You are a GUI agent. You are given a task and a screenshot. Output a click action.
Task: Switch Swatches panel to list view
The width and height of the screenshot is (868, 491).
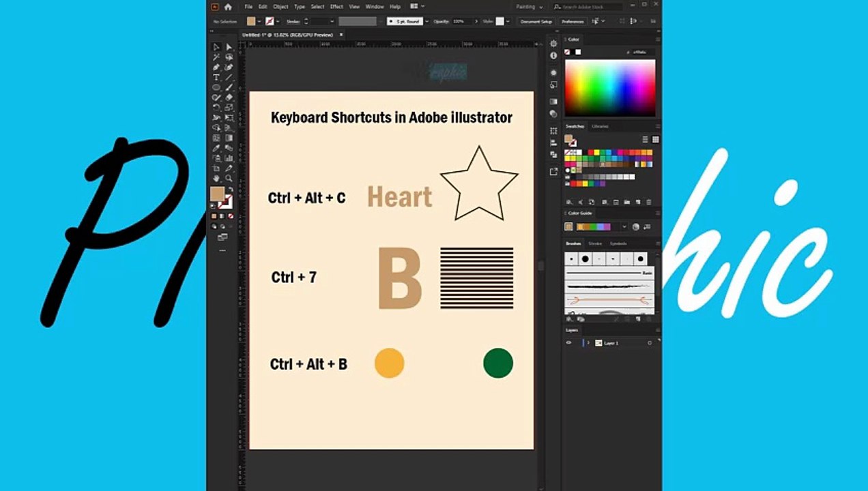[645, 140]
